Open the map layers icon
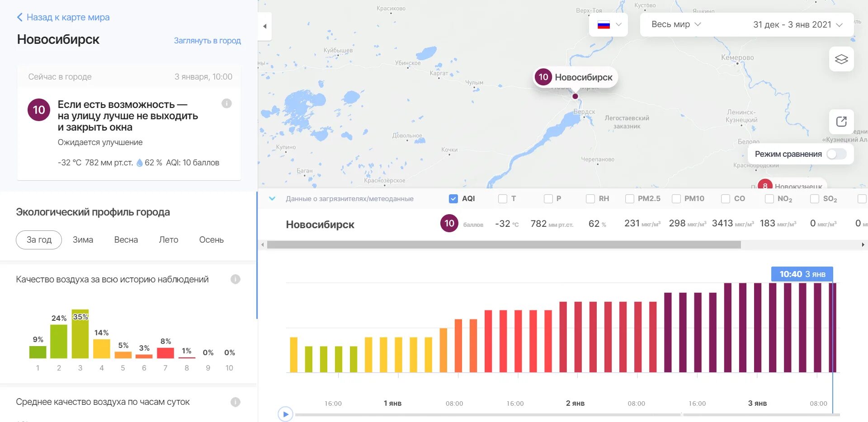This screenshot has height=422, width=868. (841, 59)
